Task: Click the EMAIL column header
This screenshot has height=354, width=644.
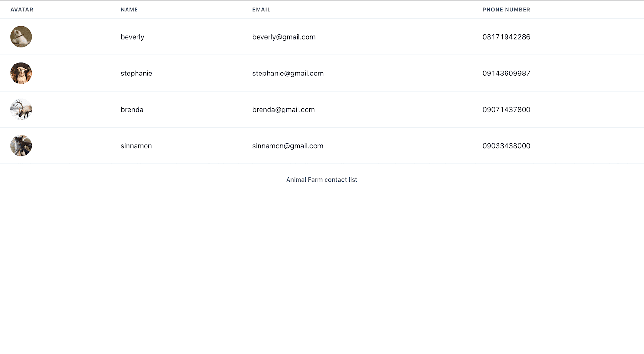Action: [261, 10]
